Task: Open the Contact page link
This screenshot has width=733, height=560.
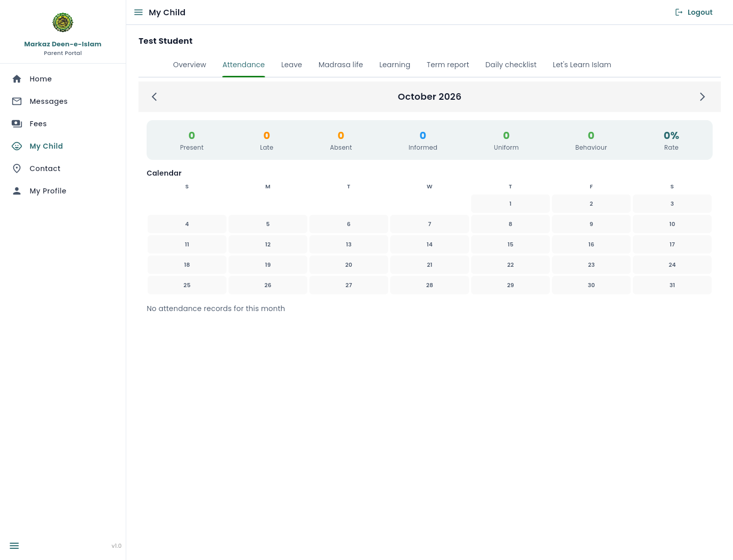Action: tap(63, 169)
